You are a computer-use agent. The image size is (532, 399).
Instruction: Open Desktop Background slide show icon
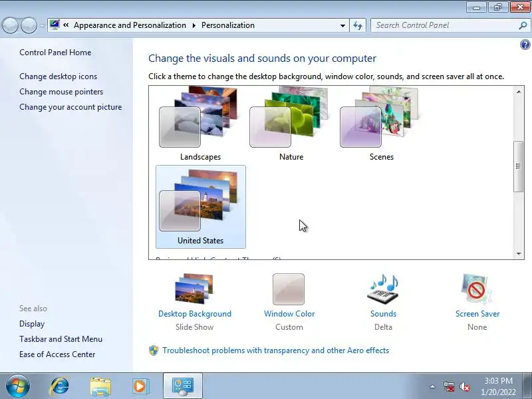194,289
